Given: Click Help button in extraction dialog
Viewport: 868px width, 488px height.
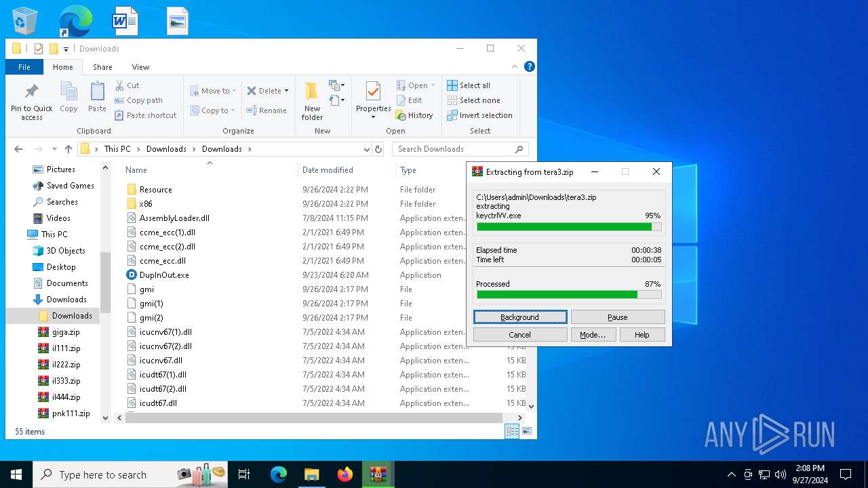Looking at the screenshot, I should [x=642, y=335].
